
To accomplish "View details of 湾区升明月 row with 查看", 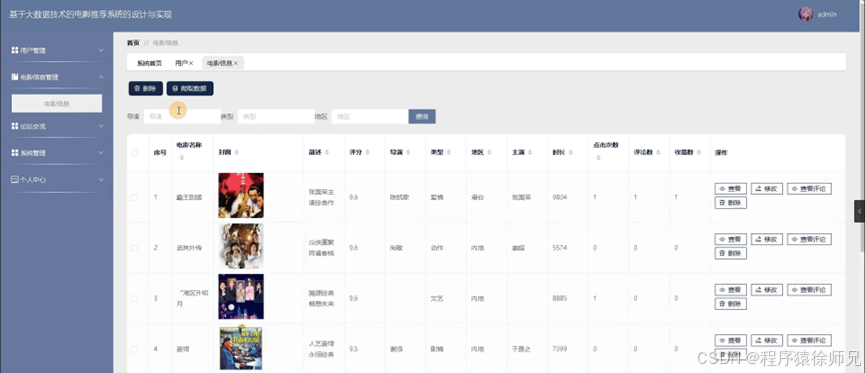I will [x=730, y=290].
